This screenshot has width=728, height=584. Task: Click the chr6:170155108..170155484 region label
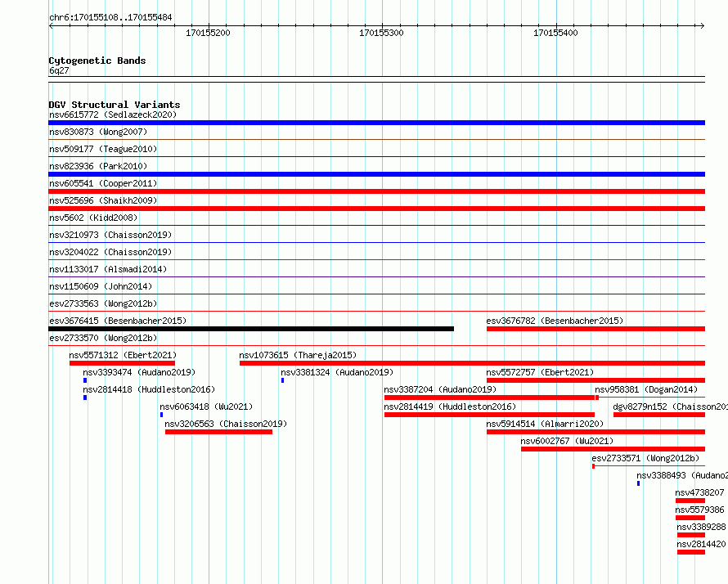pyautogui.click(x=110, y=17)
